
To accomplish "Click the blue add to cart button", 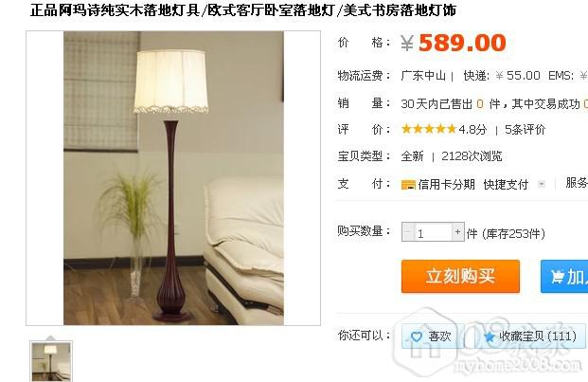I will pos(564,277).
